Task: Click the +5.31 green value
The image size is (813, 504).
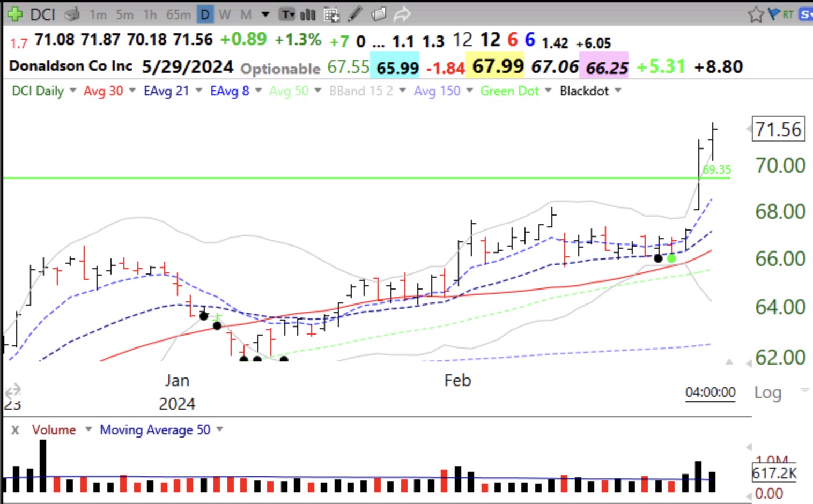Action: pyautogui.click(x=661, y=66)
